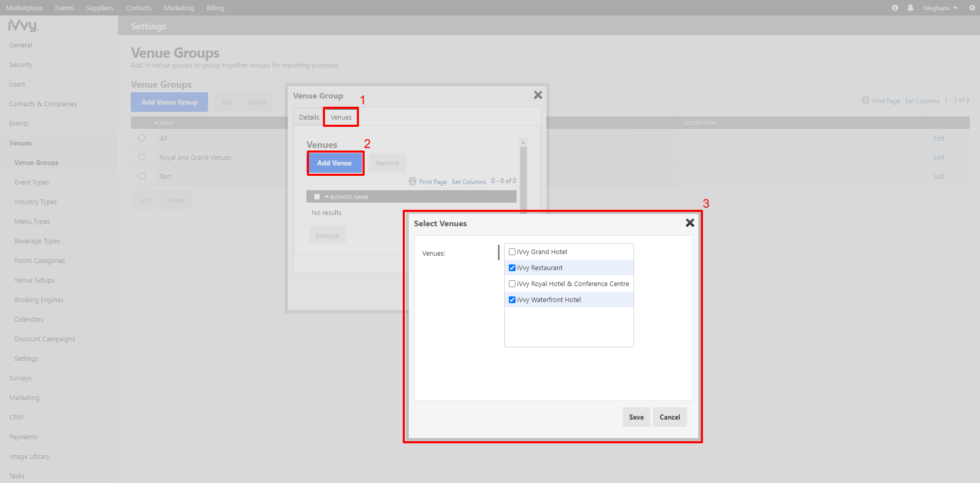This screenshot has width=980, height=483.
Task: Open the settings gear icon
Action: point(972,8)
